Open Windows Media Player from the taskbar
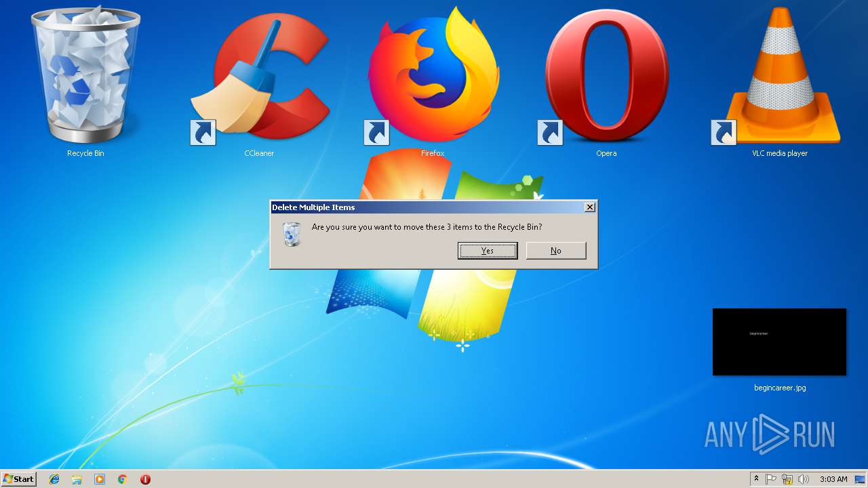868x488 pixels. pyautogui.click(x=100, y=479)
